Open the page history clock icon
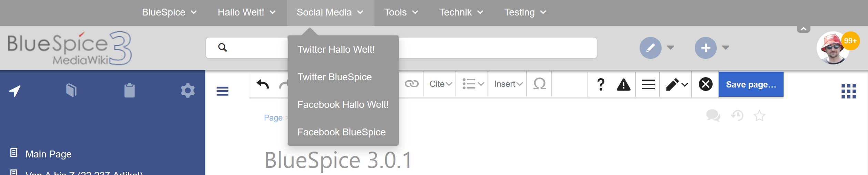 click(737, 116)
